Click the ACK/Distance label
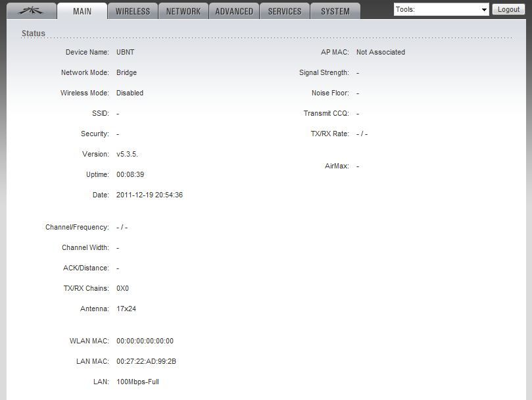 [86, 268]
